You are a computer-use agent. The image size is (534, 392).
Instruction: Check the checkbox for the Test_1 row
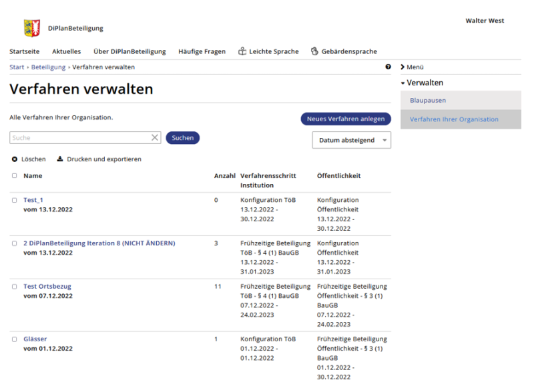click(14, 200)
